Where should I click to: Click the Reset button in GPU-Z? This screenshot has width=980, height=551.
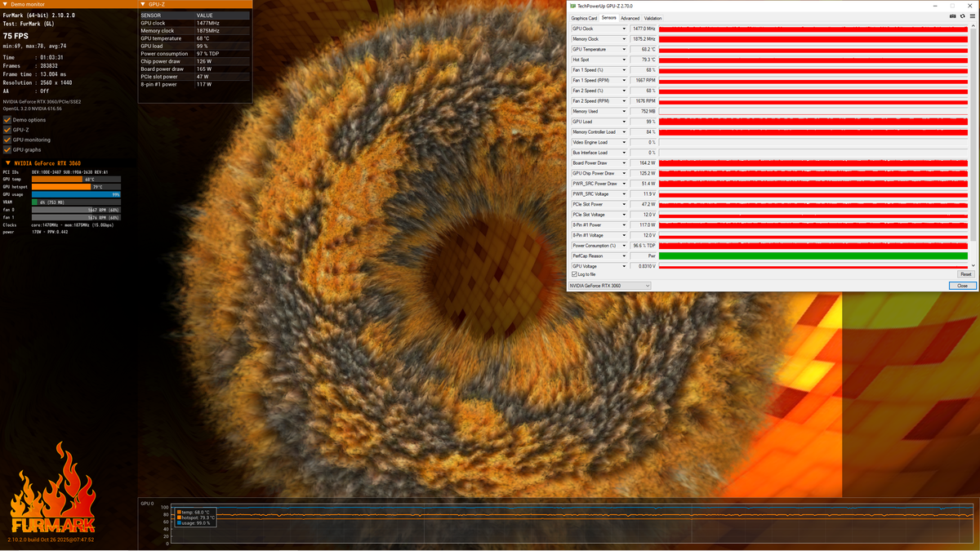966,274
